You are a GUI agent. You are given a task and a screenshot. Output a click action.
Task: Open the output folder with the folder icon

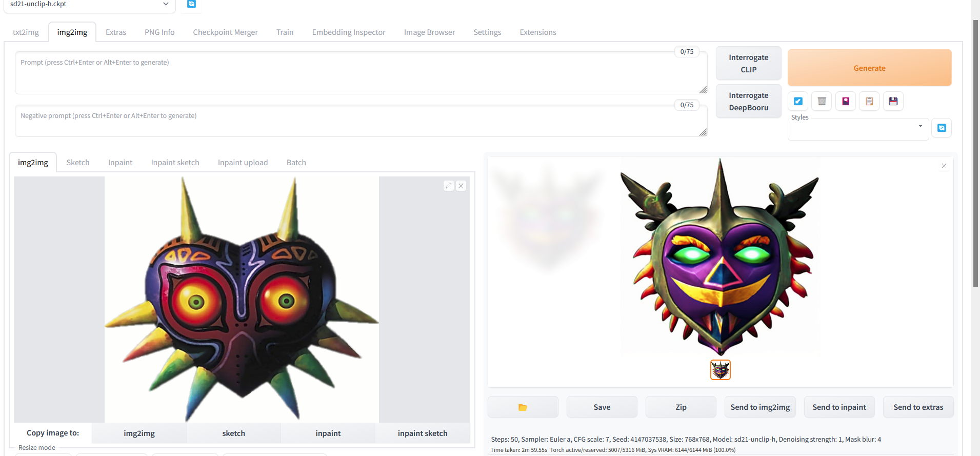coord(523,407)
